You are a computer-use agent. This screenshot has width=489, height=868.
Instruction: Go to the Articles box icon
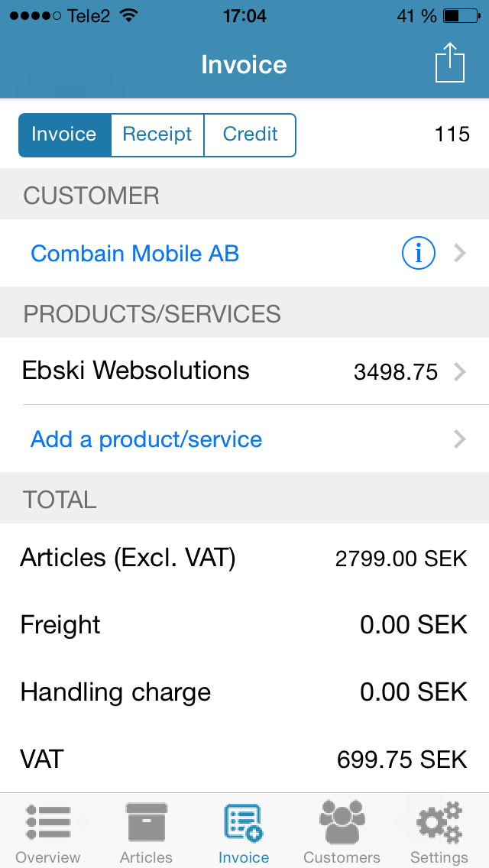tap(146, 824)
